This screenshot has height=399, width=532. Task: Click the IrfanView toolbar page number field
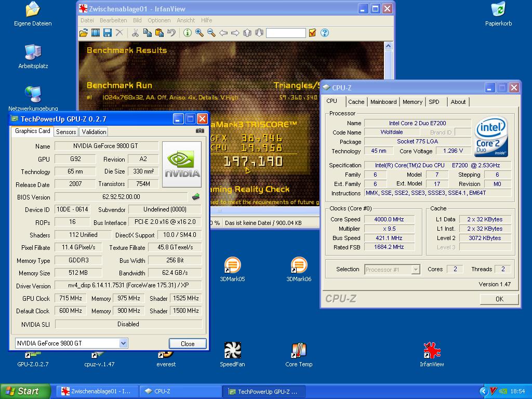coord(286,33)
